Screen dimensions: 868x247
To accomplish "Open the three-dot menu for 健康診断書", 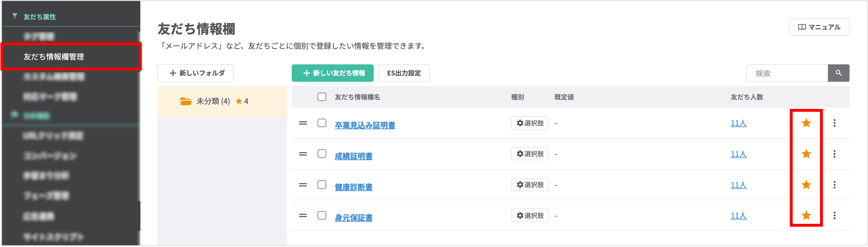I will coord(835,184).
